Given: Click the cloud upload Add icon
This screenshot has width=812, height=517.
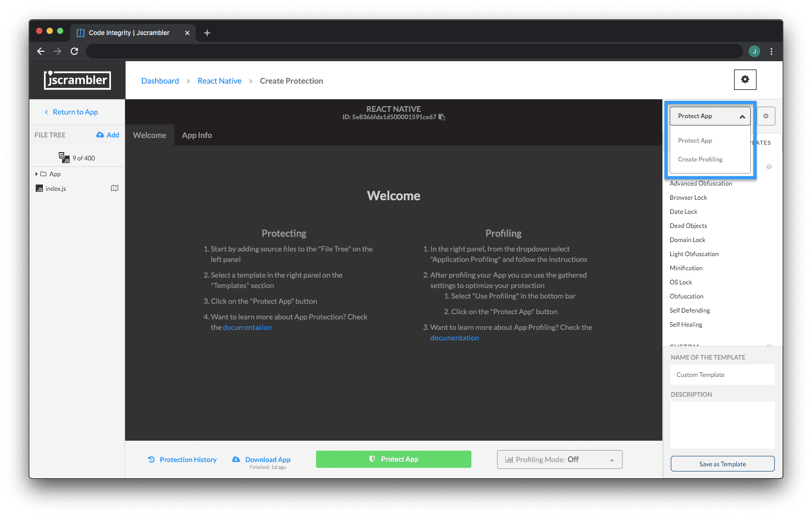Looking at the screenshot, I should 100,135.
